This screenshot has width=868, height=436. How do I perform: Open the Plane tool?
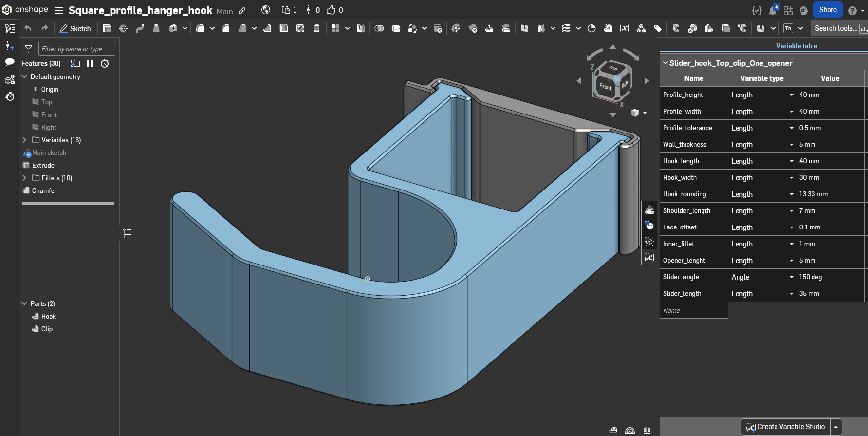coord(524,28)
